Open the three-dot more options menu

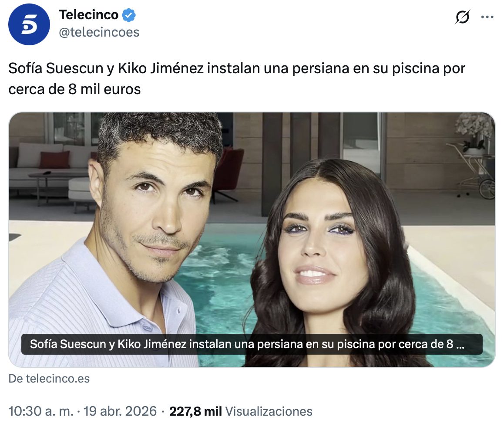pos(487,17)
